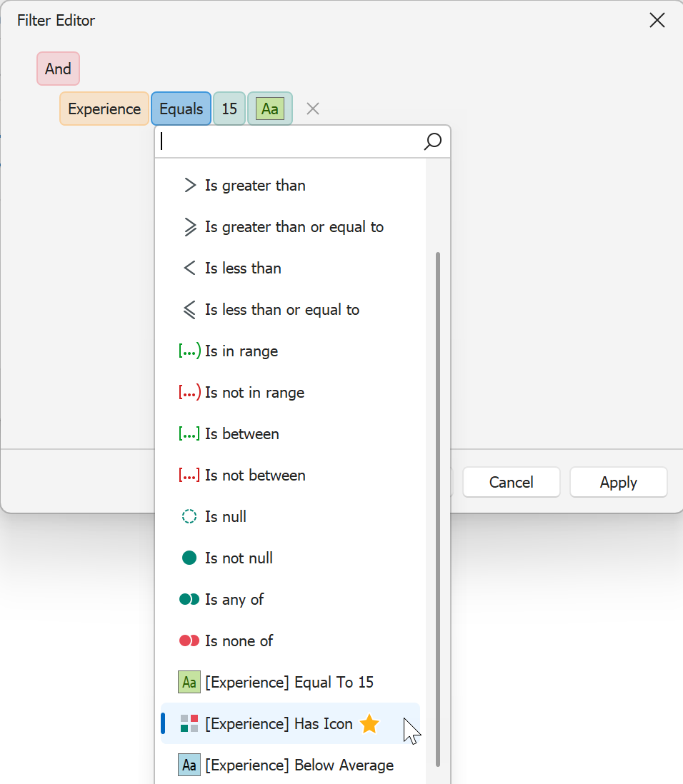The height and width of the screenshot is (784, 683).
Task: Click the star icon on Has Icon entry
Action: [x=369, y=723]
